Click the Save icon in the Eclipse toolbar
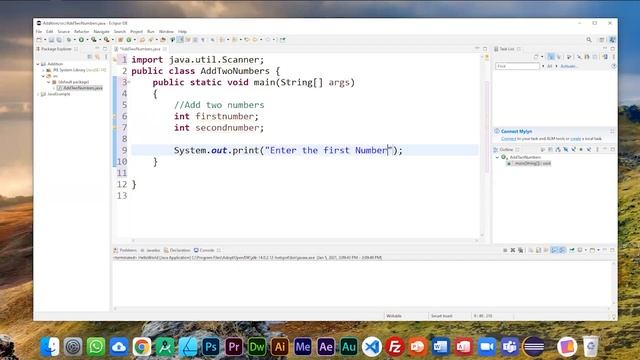The image size is (640, 360). click(51, 40)
